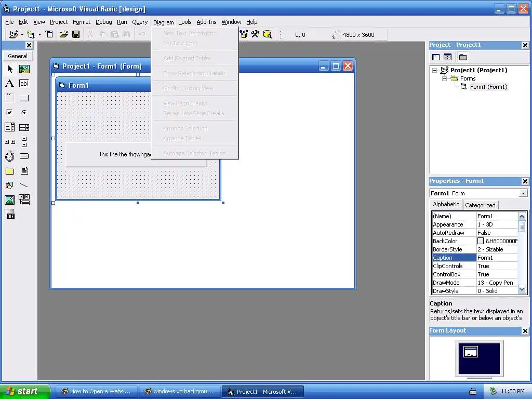
Task: Select the TextBox control tool
Action: [x=24, y=84]
